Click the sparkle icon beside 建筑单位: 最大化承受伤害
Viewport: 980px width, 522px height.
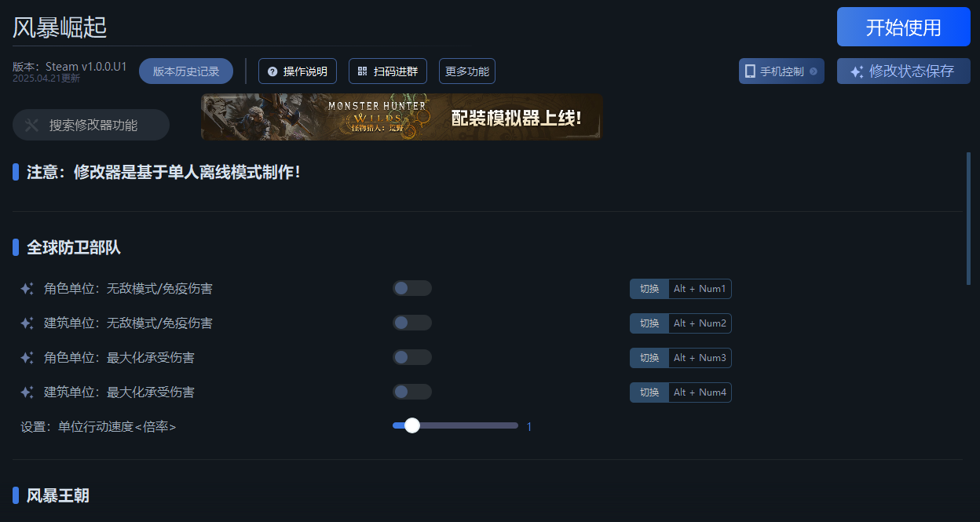[27, 392]
